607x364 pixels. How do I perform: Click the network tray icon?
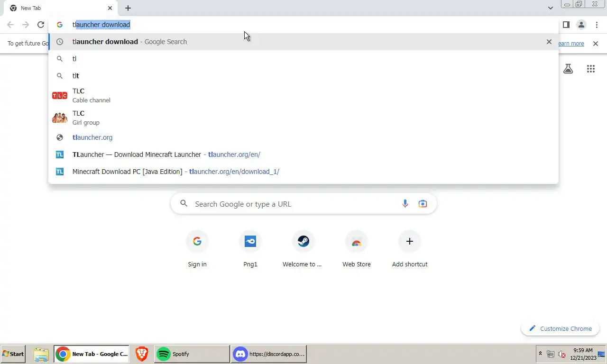click(551, 354)
